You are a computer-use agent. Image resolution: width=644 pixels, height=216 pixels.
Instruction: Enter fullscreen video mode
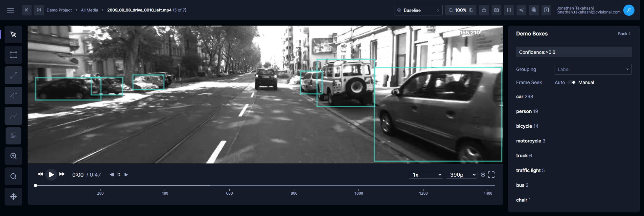pos(491,175)
